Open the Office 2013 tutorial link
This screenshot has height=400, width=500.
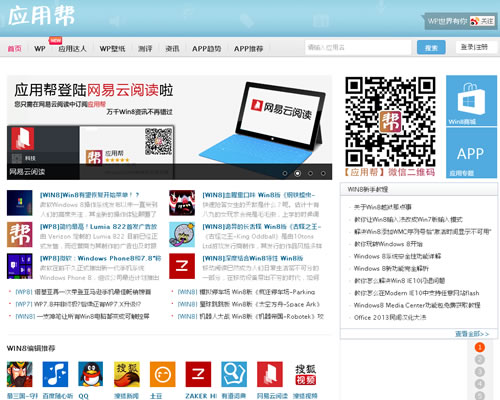click(390, 317)
